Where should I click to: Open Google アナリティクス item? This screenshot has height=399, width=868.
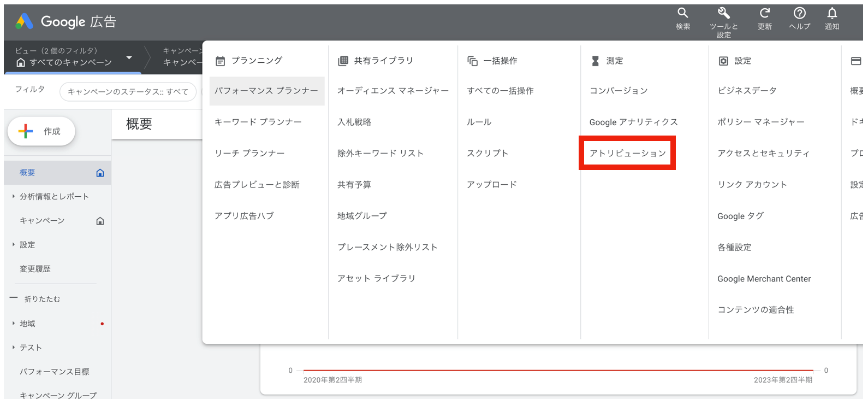(x=634, y=122)
